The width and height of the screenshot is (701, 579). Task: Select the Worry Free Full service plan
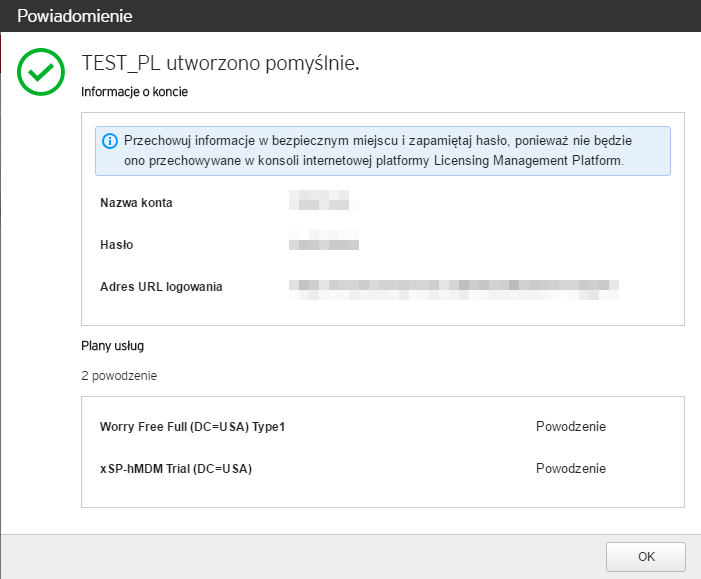click(x=193, y=427)
